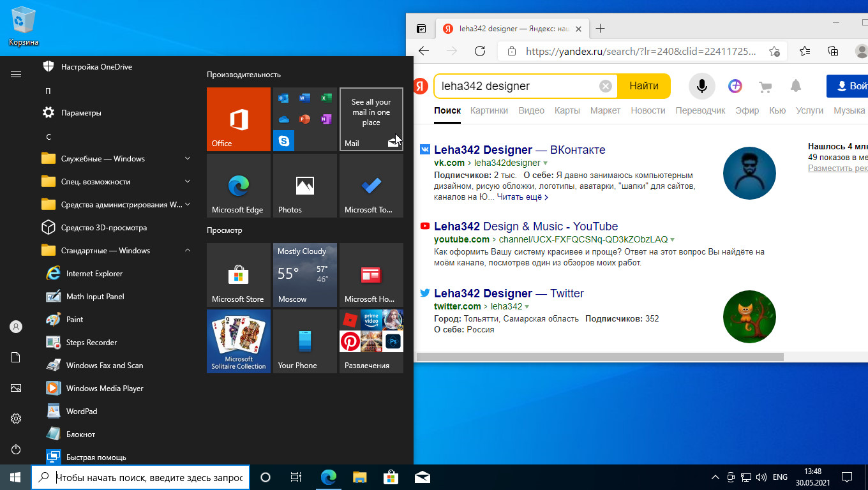The image size is (868, 490).
Task: Open Settings gear in Start sidebar
Action: point(16,419)
